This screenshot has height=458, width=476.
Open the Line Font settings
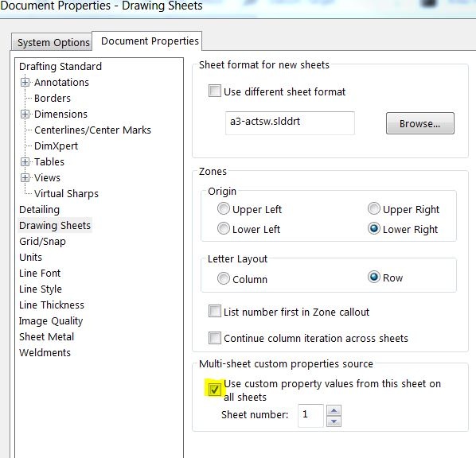click(40, 274)
